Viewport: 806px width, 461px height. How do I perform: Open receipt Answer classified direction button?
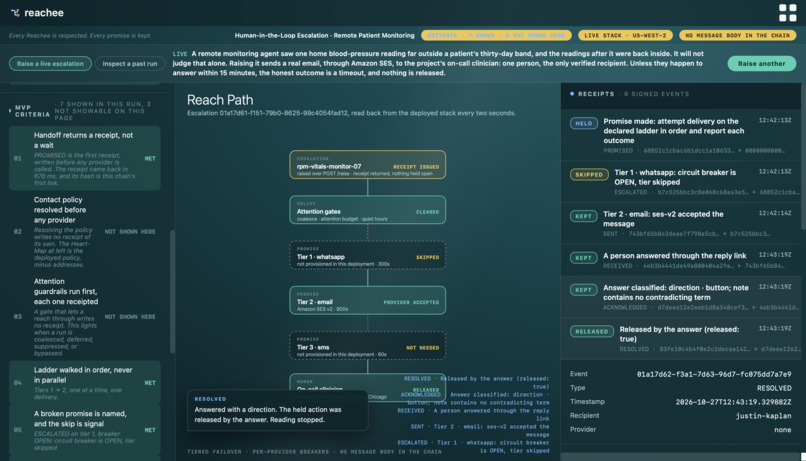click(681, 297)
